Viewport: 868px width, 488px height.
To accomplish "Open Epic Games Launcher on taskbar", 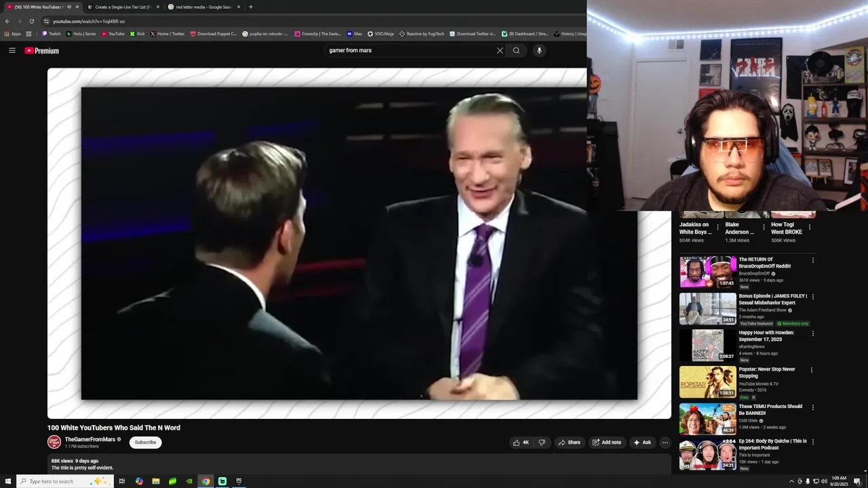I will tap(239, 481).
